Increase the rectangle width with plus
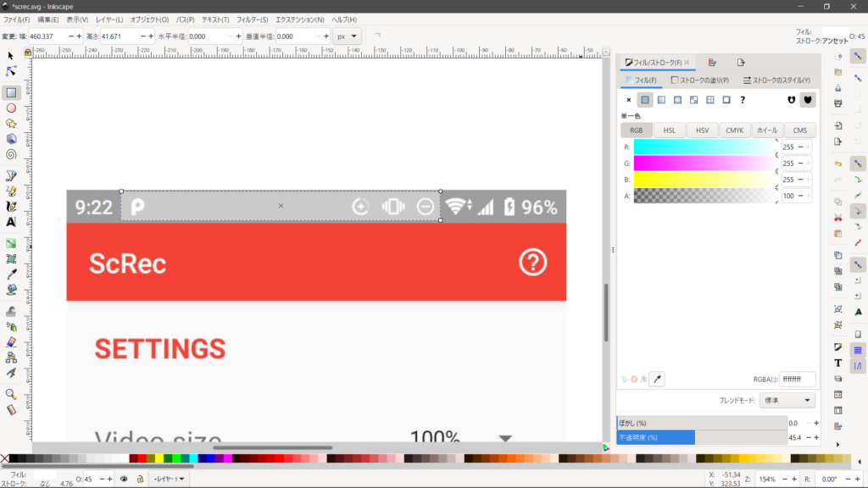The height and width of the screenshot is (488, 868). [79, 36]
